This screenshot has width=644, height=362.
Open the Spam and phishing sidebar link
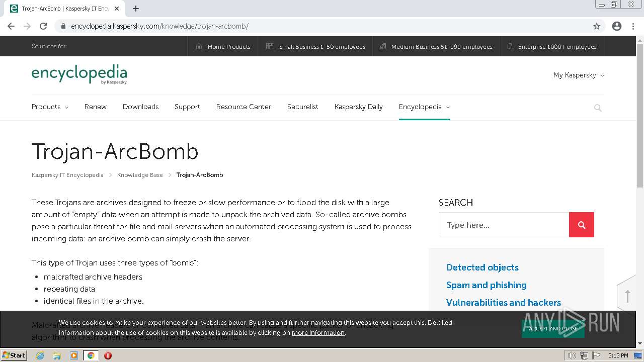(487, 285)
